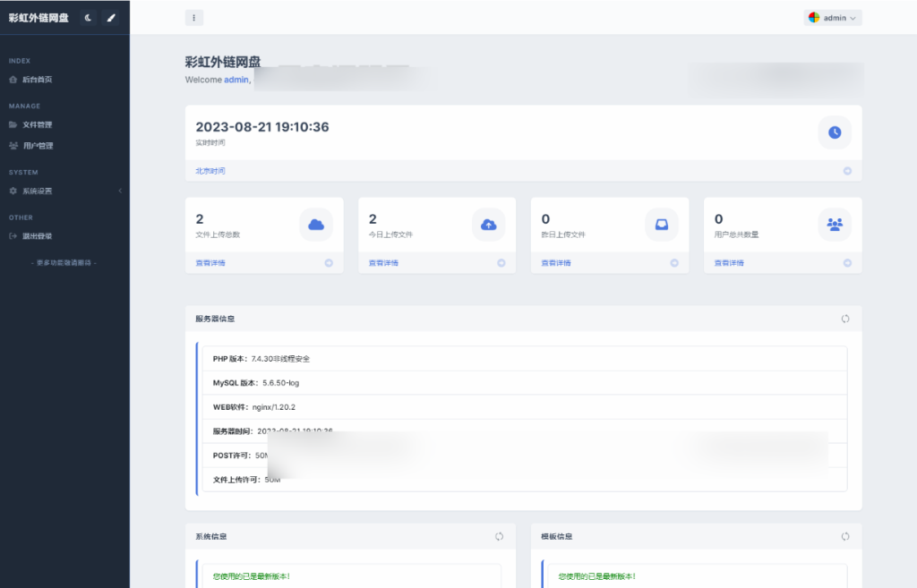Image resolution: width=917 pixels, height=588 pixels.
Task: Click the clock icon on the time card
Action: [834, 132]
